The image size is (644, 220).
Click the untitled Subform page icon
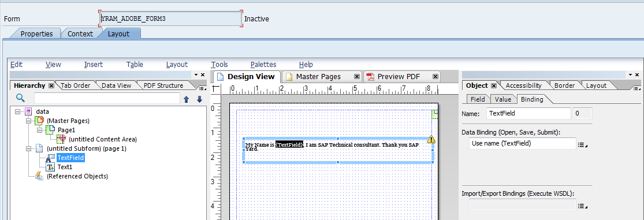[40, 148]
